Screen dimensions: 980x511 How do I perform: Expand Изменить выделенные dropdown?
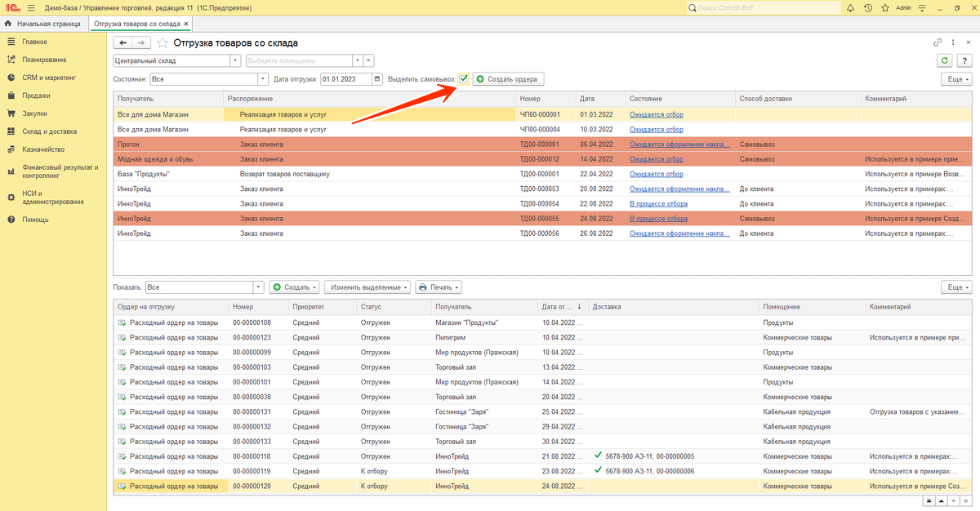(x=367, y=287)
